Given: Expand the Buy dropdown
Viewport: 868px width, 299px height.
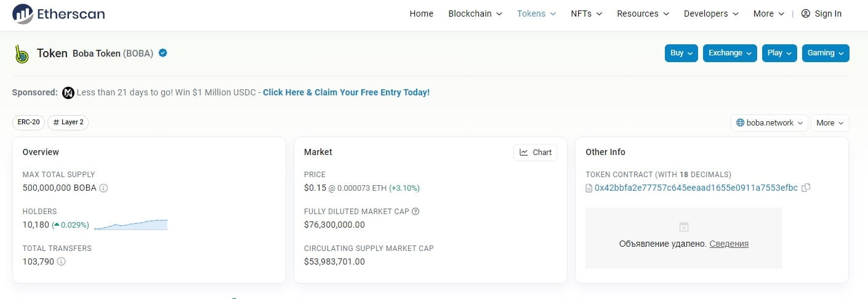Looking at the screenshot, I should coord(681,53).
